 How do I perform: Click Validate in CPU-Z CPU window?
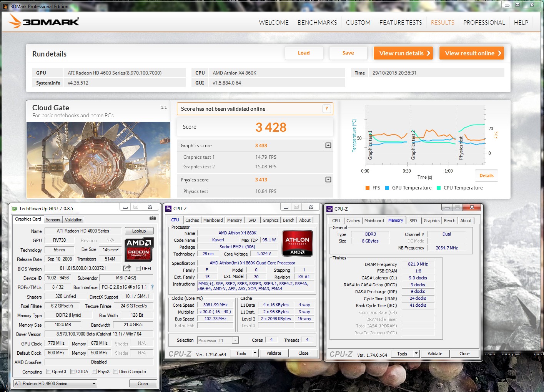tap(274, 353)
